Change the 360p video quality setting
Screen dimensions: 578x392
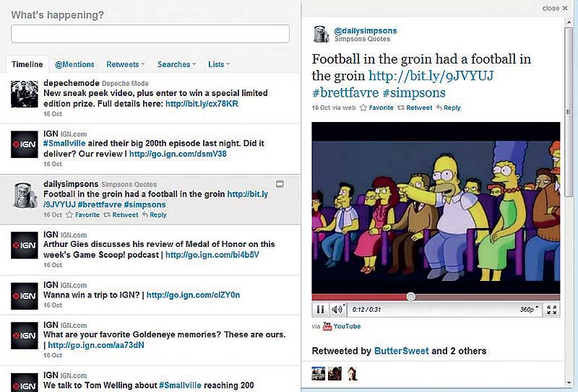coord(529,310)
